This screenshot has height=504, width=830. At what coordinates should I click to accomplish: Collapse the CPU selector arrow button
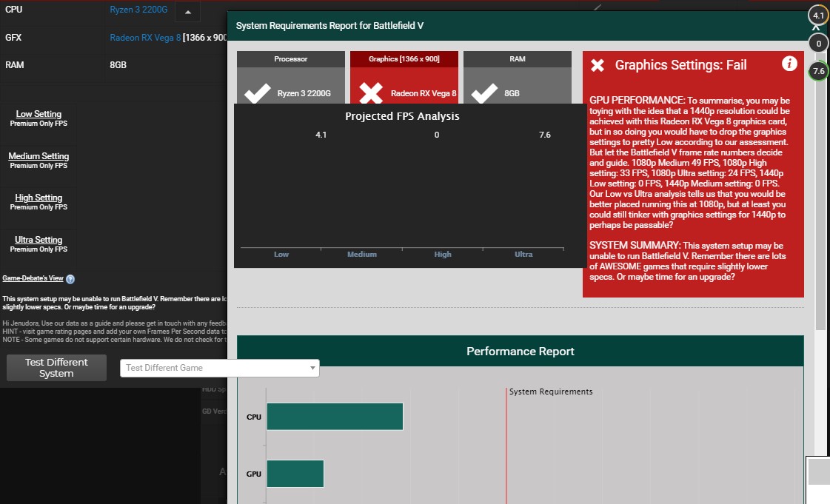[187, 12]
